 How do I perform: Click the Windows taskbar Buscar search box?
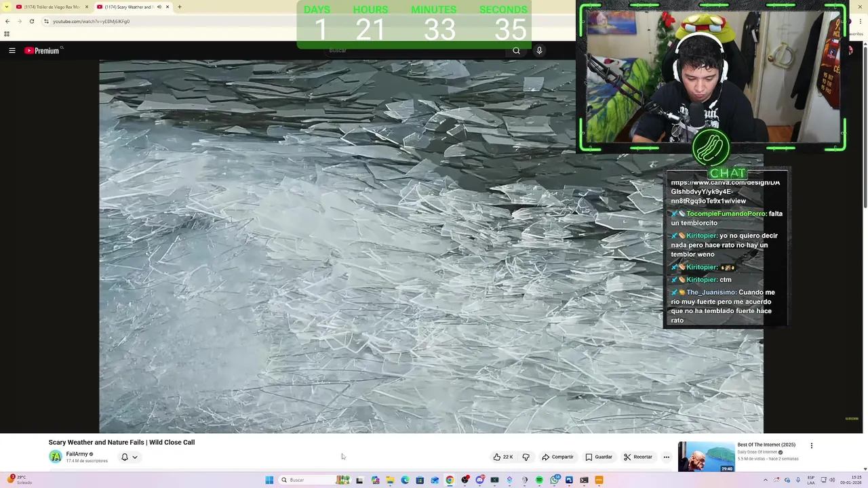315,480
